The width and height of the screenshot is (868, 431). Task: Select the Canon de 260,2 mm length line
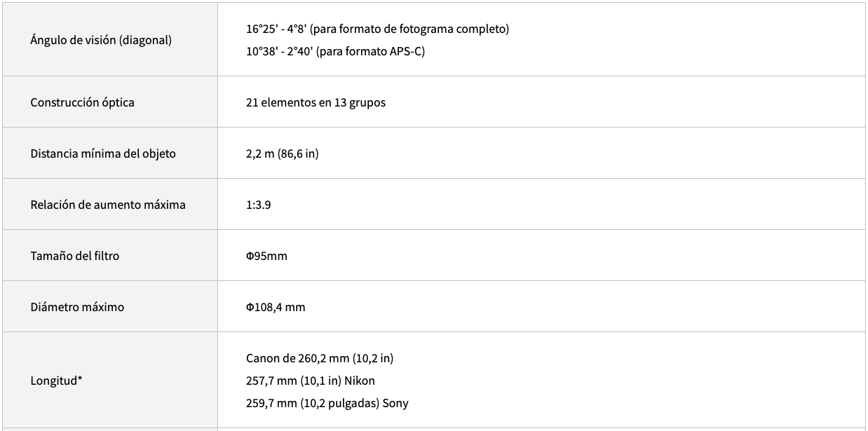(320, 358)
